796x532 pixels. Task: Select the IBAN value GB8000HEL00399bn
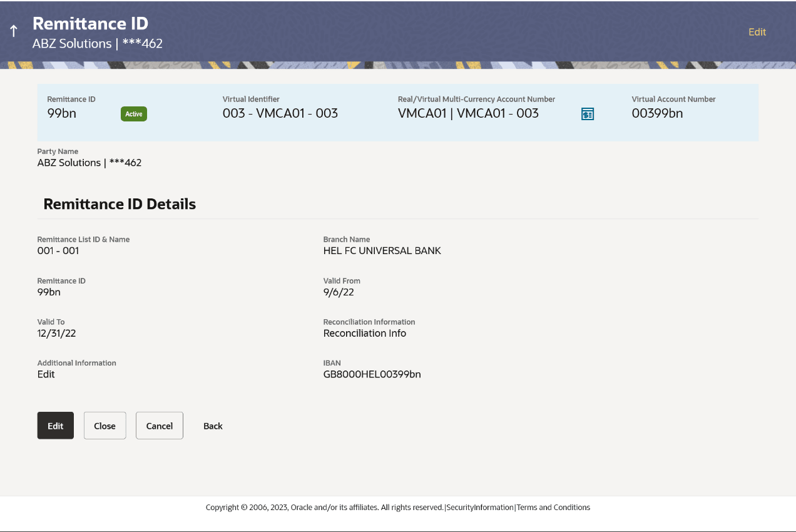(x=372, y=374)
